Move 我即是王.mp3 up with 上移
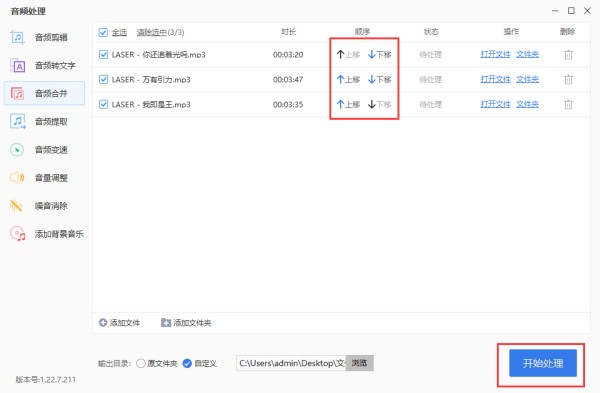The image size is (600, 393). [x=348, y=104]
